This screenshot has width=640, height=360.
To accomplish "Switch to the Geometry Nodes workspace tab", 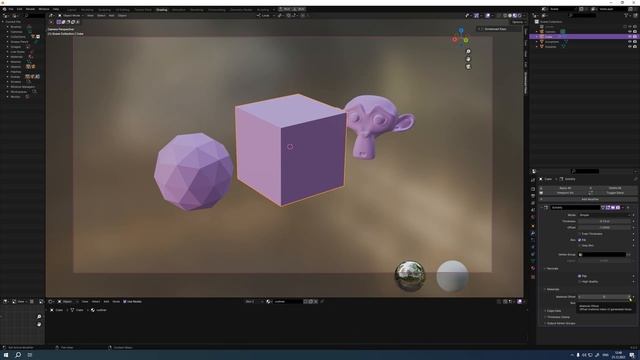I will 241,9.
